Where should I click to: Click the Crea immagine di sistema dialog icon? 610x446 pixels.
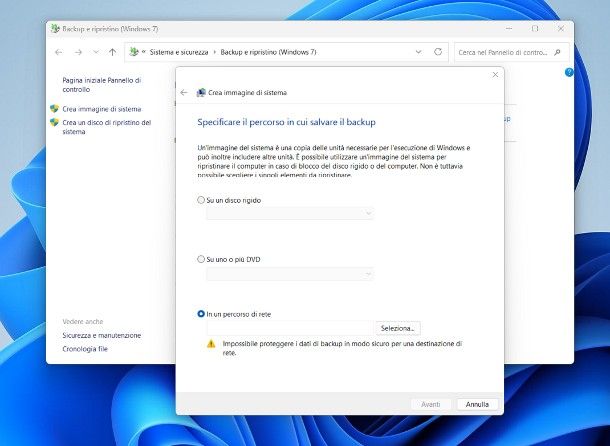tap(201, 93)
